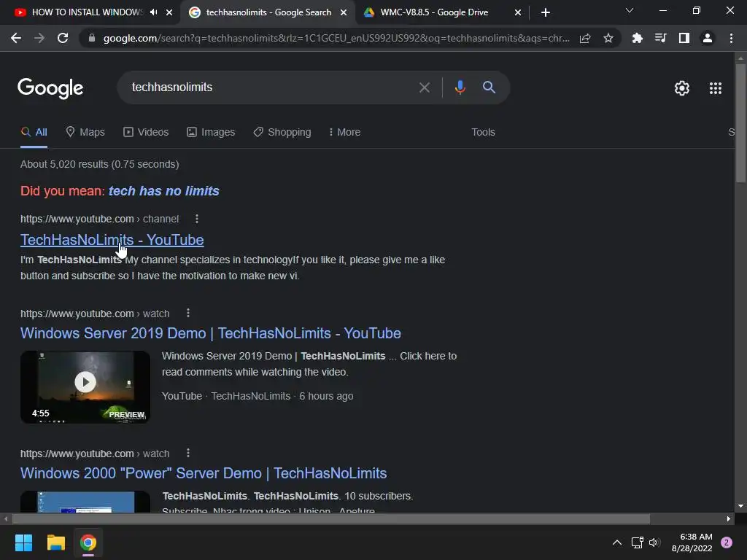Viewport: 747px width, 560px height.
Task: Switch to HOW TO INSTALL WINDOWS tab
Action: 88,12
